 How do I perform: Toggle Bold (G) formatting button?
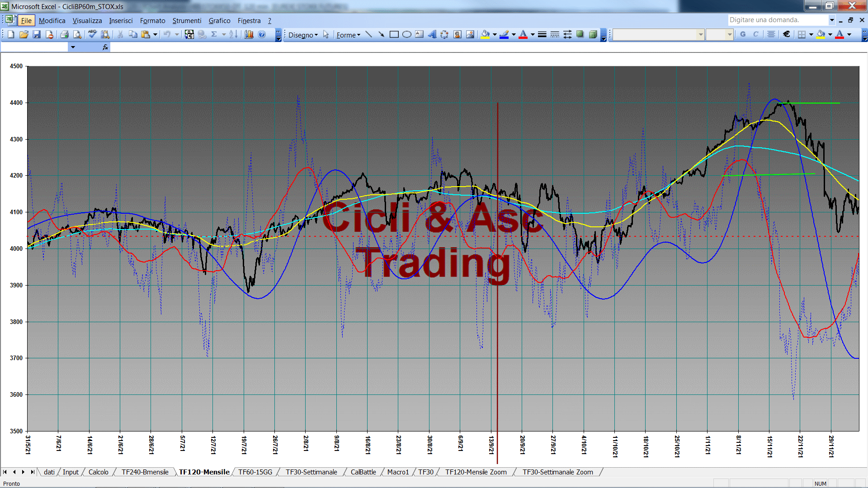click(743, 34)
